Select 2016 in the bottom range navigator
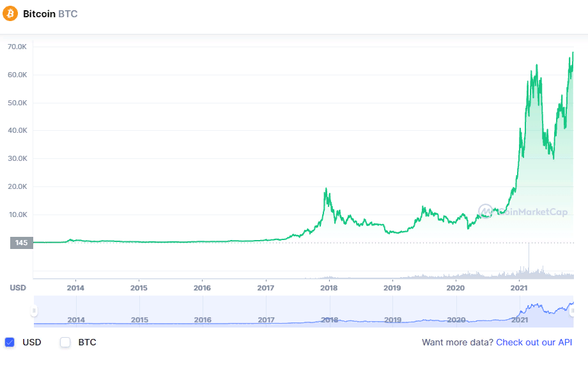588x369 pixels. [203, 319]
